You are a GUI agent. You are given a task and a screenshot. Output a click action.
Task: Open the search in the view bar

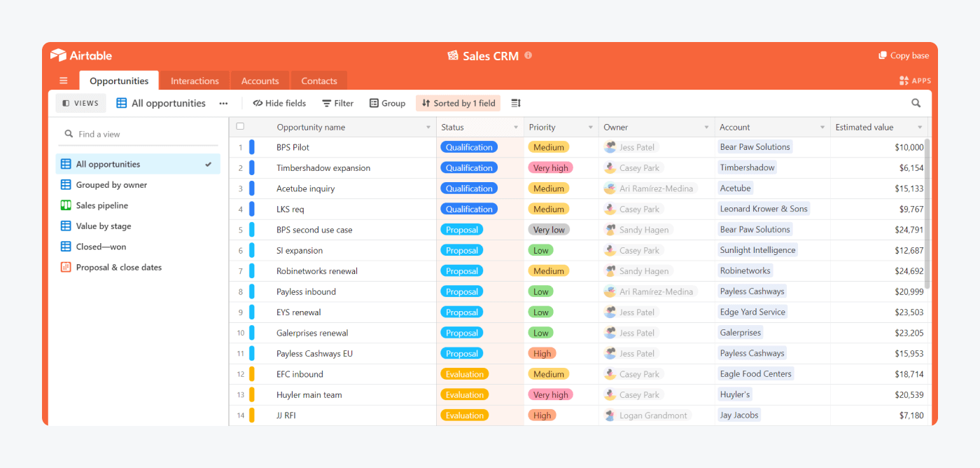pyautogui.click(x=916, y=102)
